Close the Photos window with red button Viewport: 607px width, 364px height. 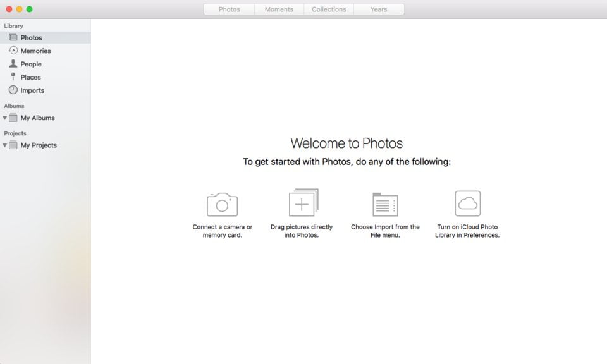pyautogui.click(x=9, y=9)
